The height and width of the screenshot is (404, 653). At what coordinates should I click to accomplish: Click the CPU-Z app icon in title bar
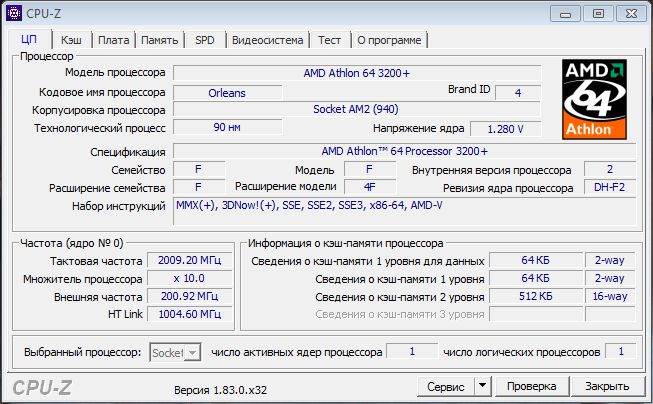(x=14, y=13)
